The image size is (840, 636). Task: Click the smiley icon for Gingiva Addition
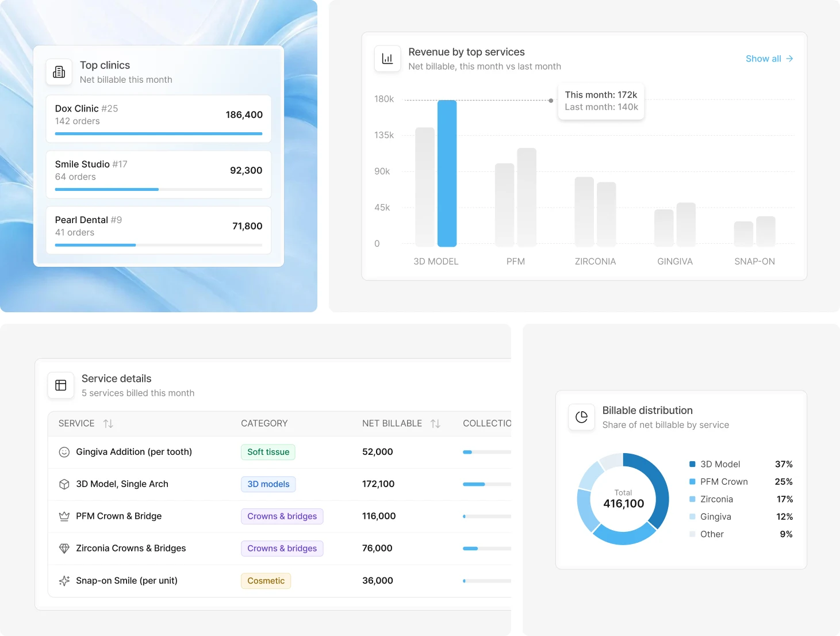64,452
